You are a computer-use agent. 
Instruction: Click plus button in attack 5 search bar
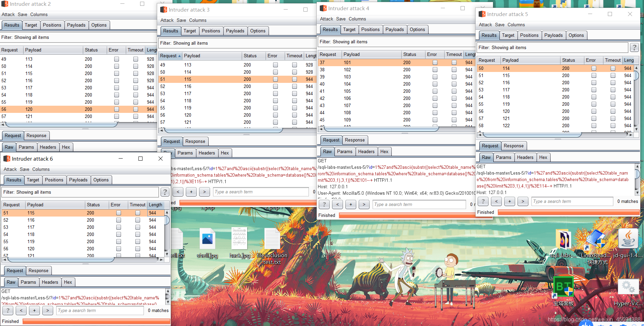[x=510, y=201]
